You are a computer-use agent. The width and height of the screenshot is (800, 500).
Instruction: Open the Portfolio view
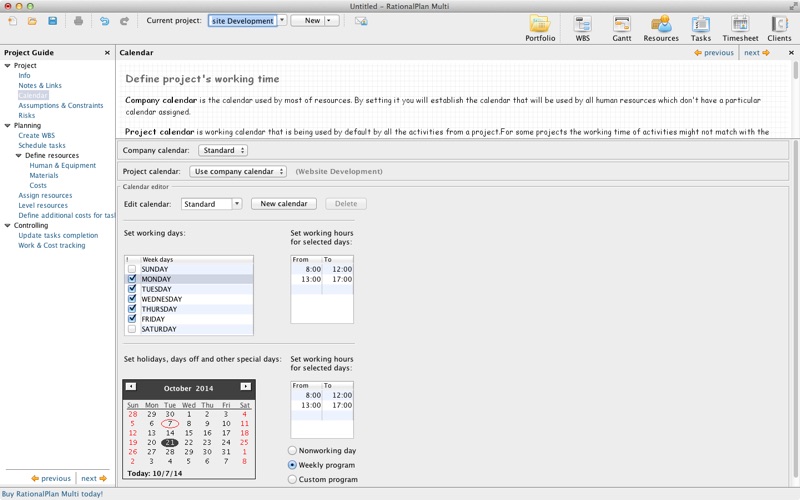click(540, 29)
